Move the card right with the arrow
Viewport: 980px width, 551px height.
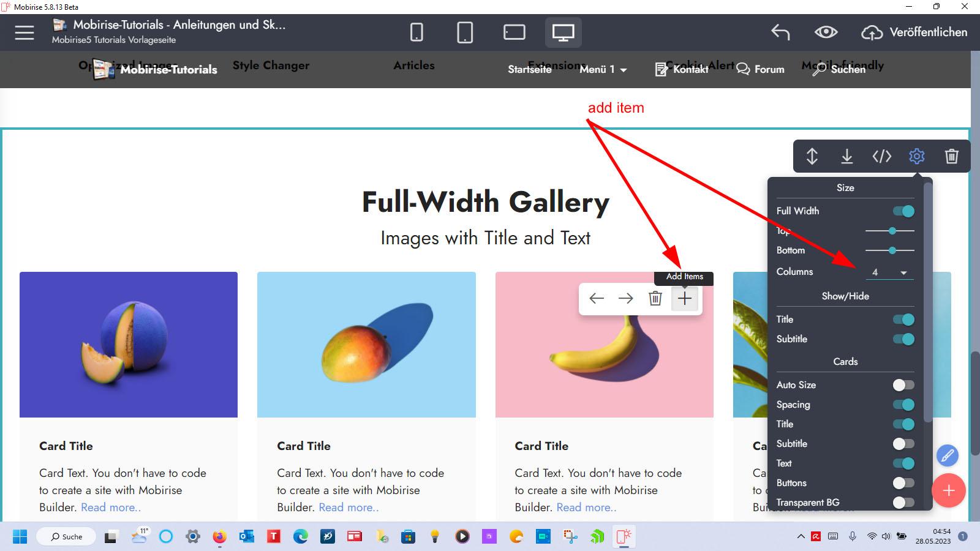tap(626, 299)
